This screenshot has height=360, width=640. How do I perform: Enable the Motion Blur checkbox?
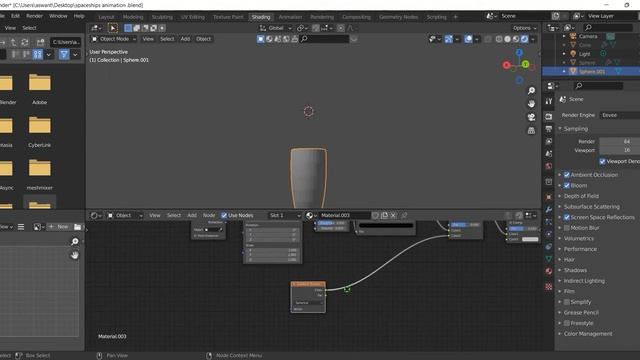pos(567,228)
